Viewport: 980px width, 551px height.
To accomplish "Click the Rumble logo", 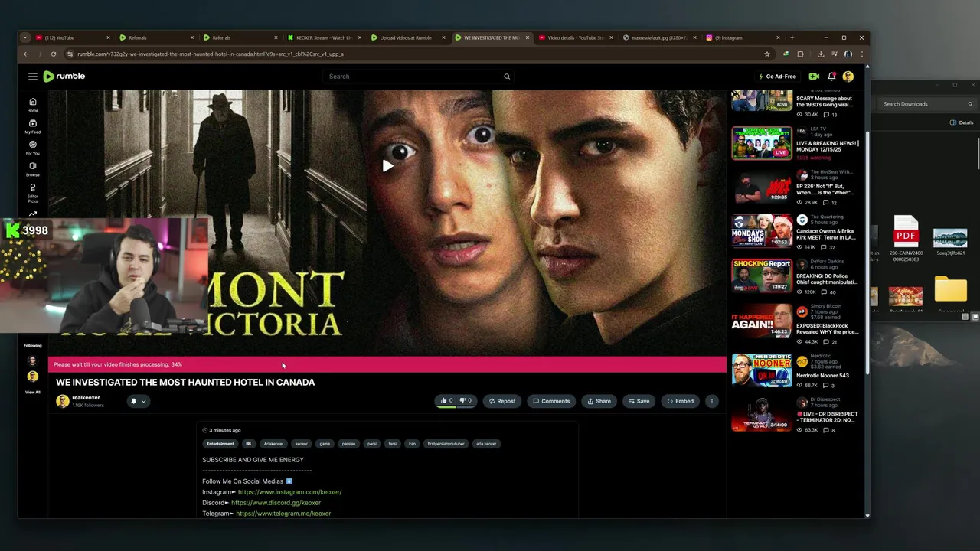I will 64,77.
